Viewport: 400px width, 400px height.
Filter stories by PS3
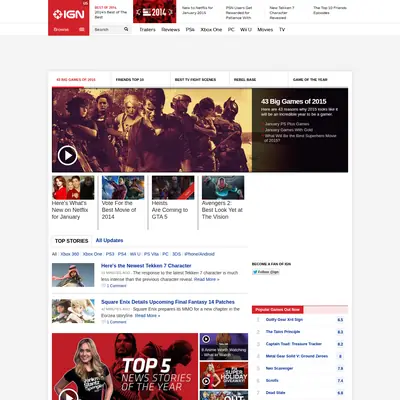pos(110,254)
